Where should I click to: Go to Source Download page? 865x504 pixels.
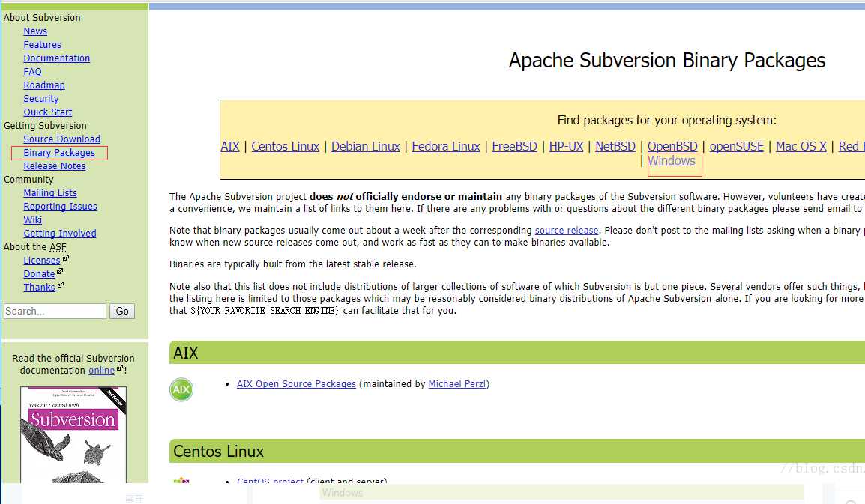[61, 139]
